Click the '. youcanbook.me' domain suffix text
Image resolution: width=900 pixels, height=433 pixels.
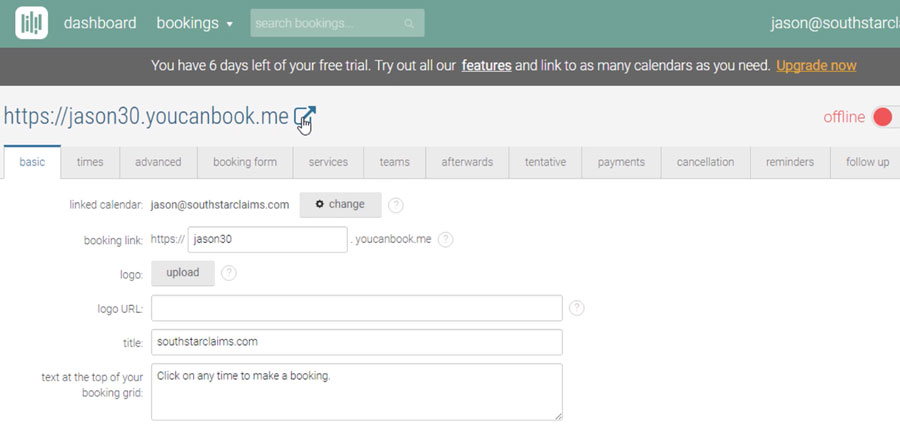(390, 239)
